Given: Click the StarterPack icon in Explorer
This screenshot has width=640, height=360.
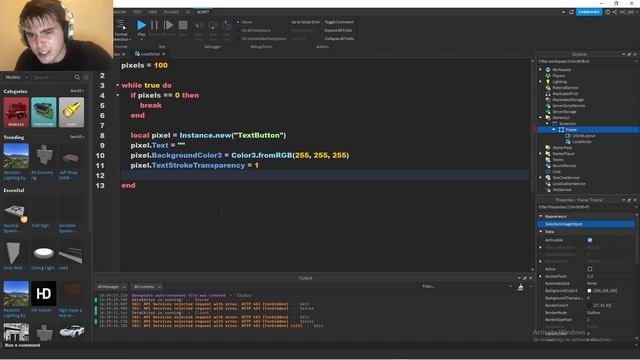Looking at the screenshot, I should coord(548,148).
